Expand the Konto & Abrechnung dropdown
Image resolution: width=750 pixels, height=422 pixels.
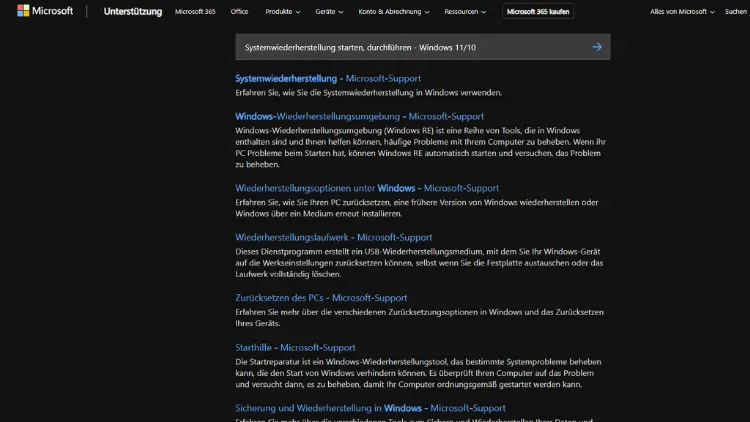394,11
